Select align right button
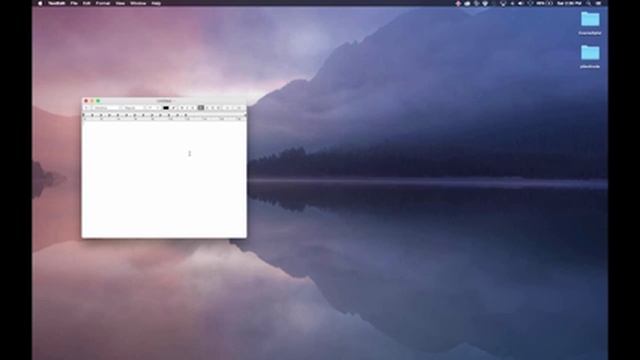640x360 pixels. pyautogui.click(x=212, y=108)
